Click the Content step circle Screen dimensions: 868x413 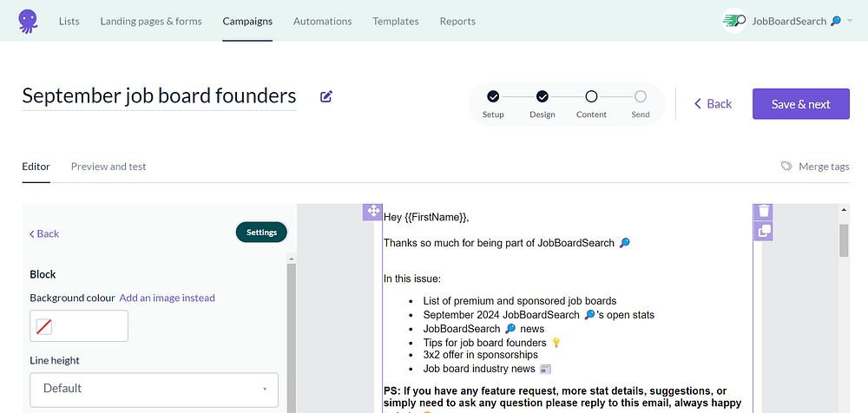pyautogui.click(x=591, y=97)
